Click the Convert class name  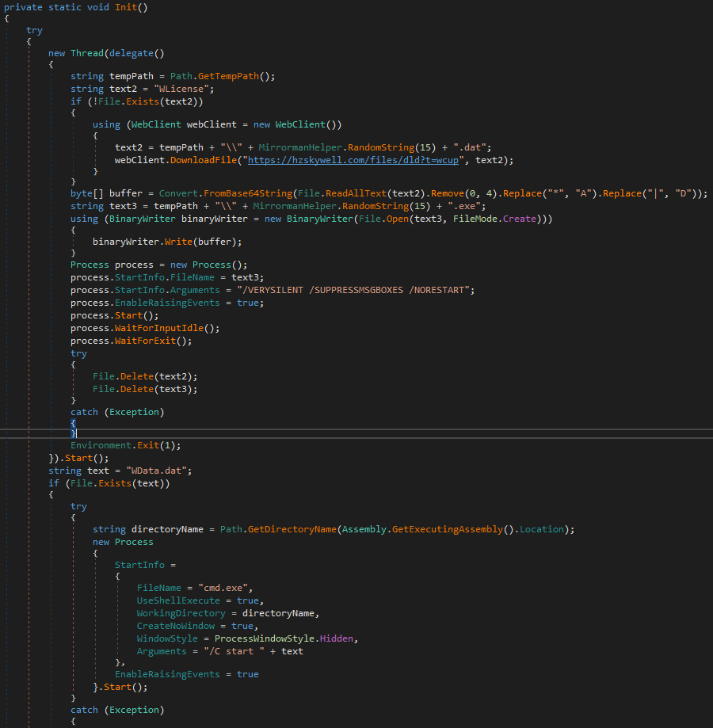coord(178,193)
